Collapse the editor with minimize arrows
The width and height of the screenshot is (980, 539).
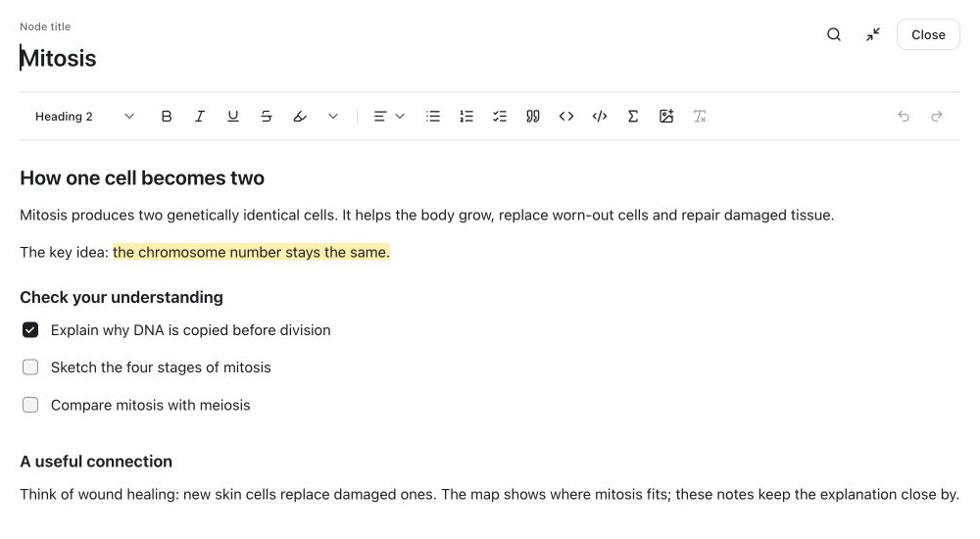coord(873,34)
